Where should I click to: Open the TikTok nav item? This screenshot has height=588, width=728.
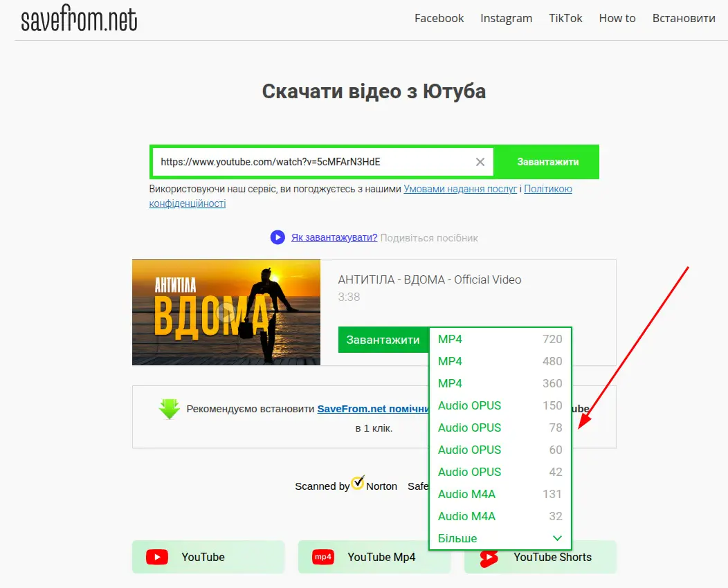(565, 19)
